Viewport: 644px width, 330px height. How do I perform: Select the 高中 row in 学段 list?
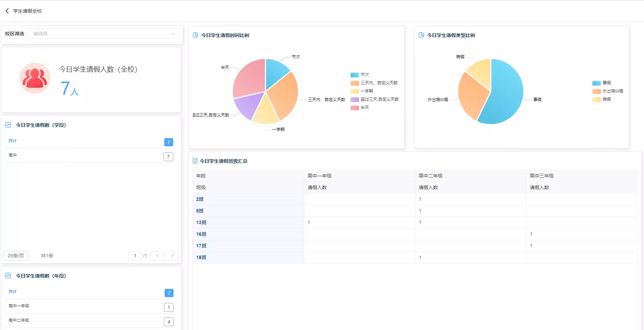pyautogui.click(x=91, y=156)
